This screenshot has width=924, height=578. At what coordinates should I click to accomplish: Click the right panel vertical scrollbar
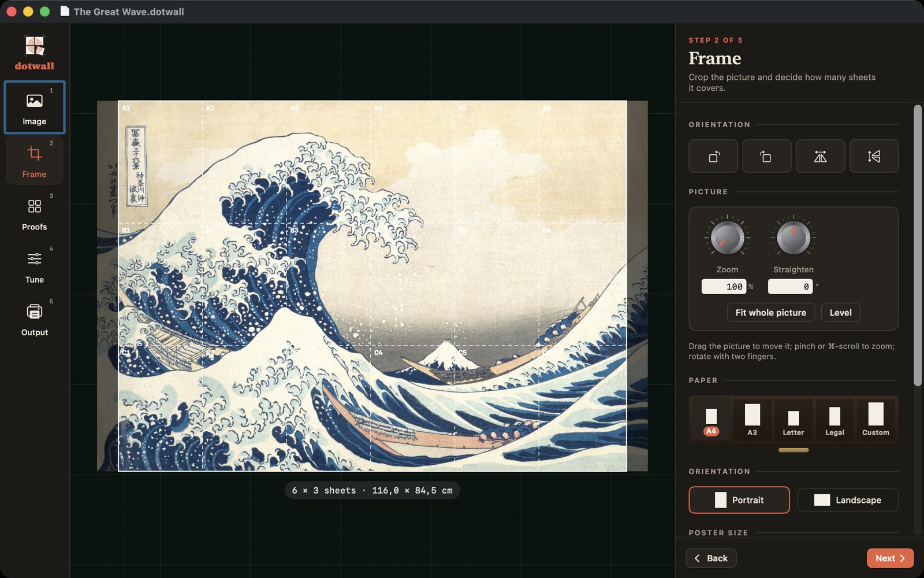(918, 246)
